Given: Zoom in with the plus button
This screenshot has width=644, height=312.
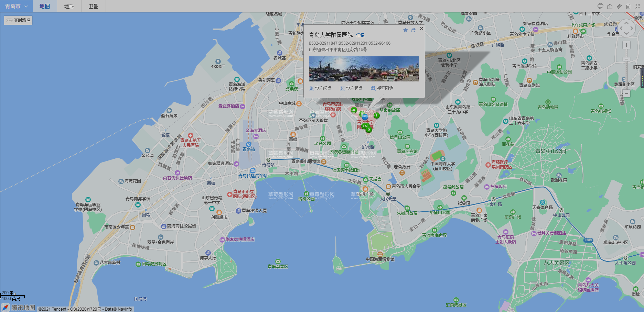Looking at the screenshot, I should pos(626,45).
